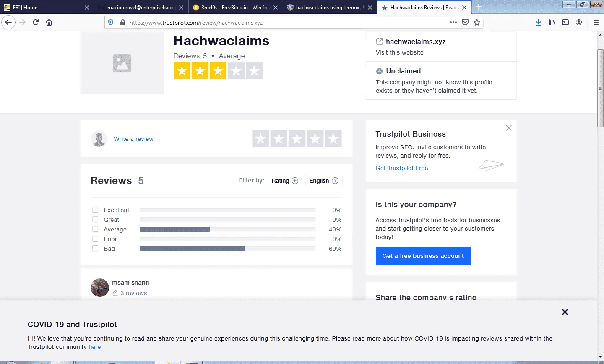
Task: Click the Excellent 0% rating bar
Action: [x=227, y=210]
